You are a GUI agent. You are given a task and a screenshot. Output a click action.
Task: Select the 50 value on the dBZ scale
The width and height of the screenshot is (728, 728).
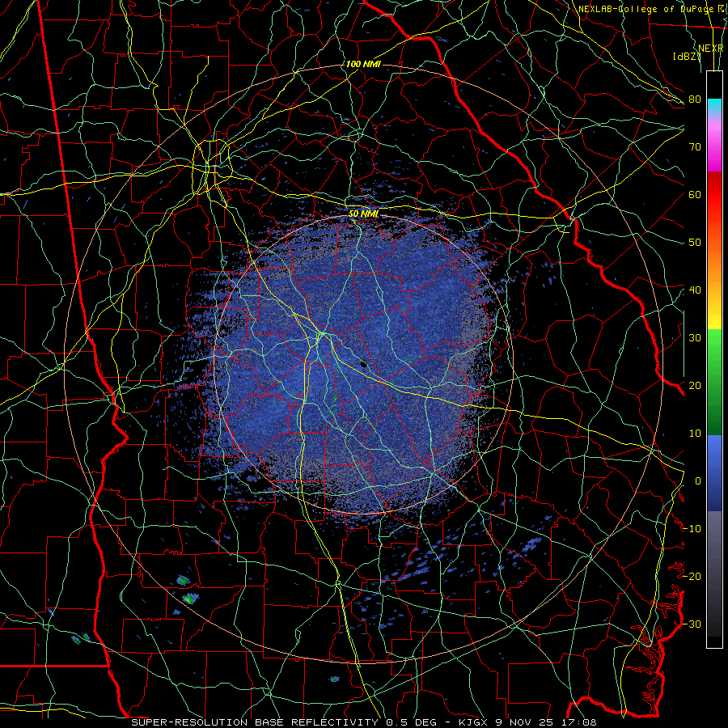coord(695,243)
